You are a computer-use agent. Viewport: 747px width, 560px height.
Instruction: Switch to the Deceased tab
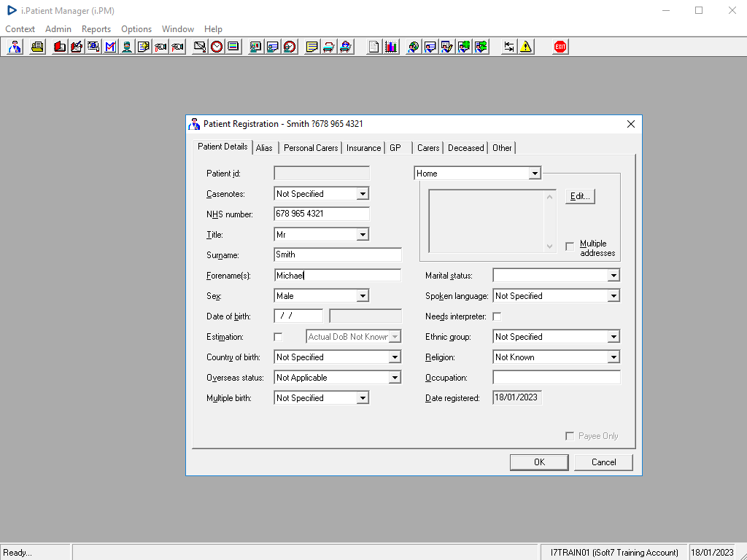point(466,148)
